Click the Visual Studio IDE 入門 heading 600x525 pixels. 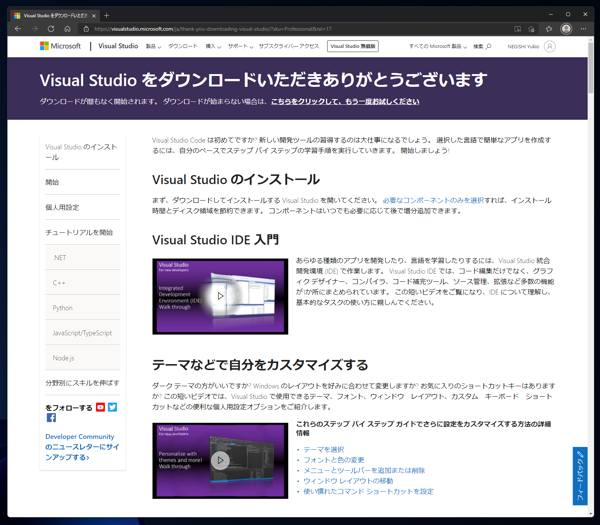click(215, 240)
